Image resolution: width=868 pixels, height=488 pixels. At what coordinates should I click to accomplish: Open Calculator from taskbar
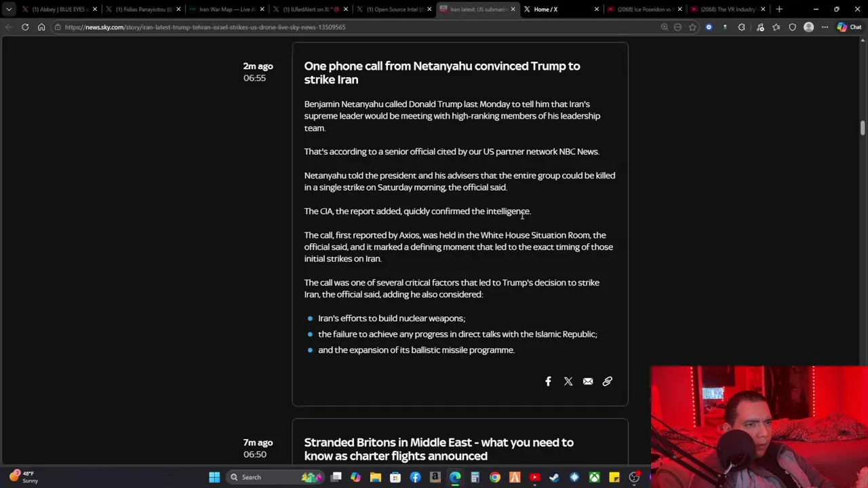(475, 477)
